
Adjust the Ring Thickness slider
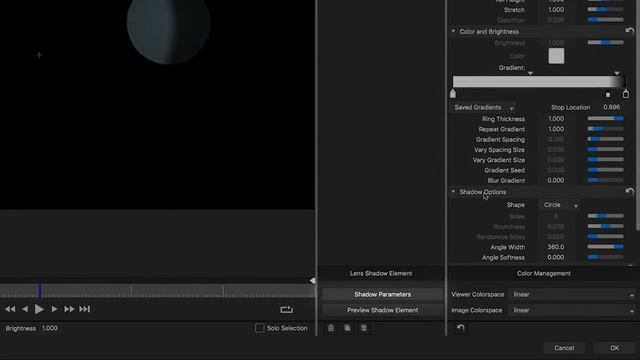click(605, 118)
